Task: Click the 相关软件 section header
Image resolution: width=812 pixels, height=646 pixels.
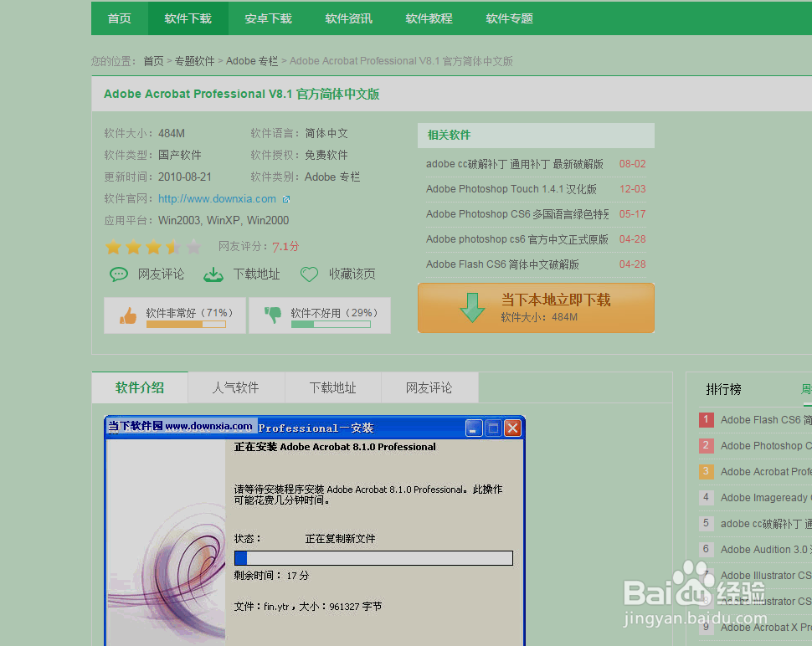Action: [536, 135]
